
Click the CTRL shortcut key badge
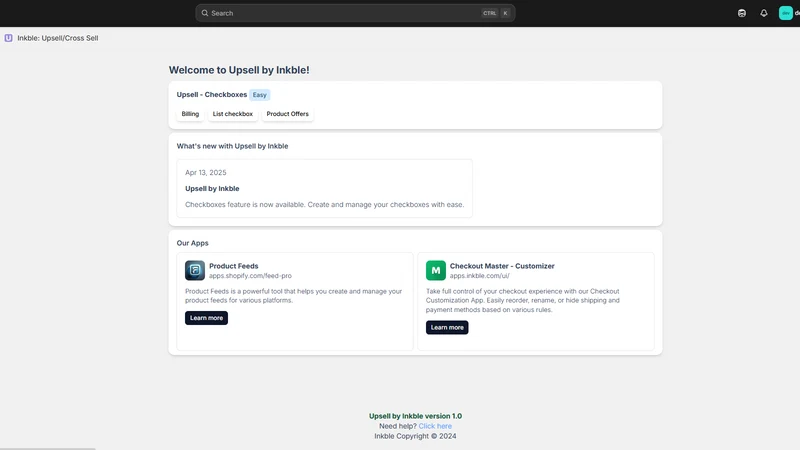click(x=489, y=13)
